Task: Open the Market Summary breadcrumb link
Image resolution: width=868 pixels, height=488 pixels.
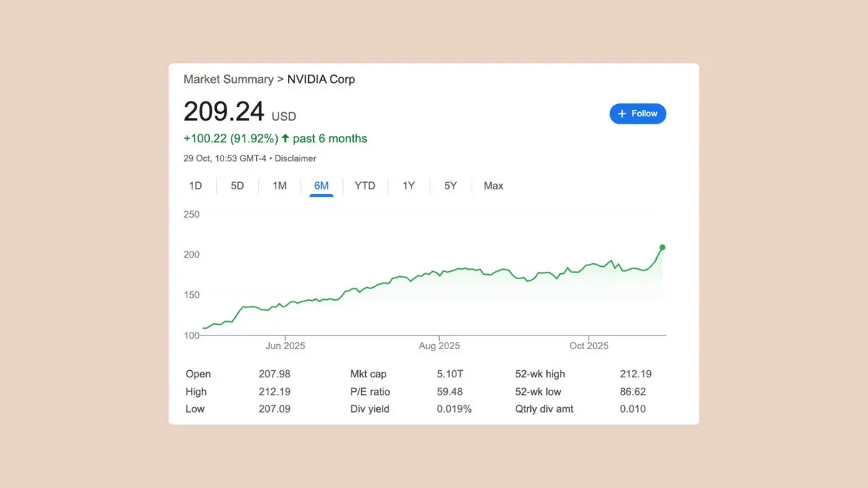Action: [228, 80]
